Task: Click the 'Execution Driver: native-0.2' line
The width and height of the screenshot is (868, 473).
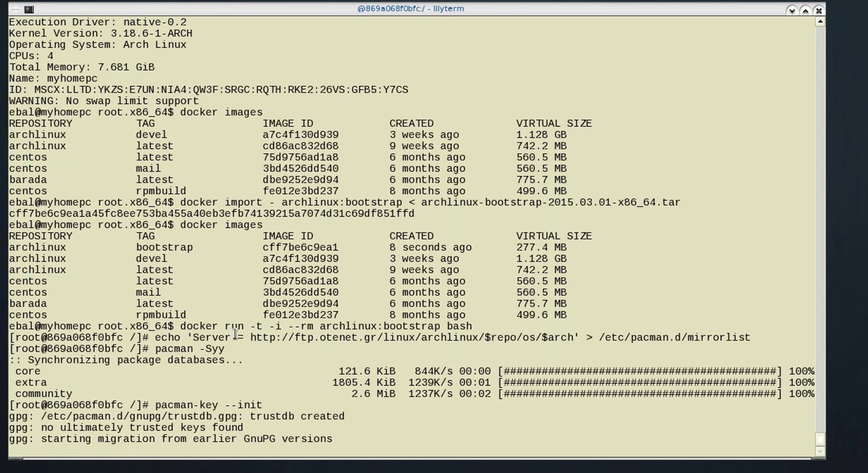Action: pyautogui.click(x=98, y=22)
